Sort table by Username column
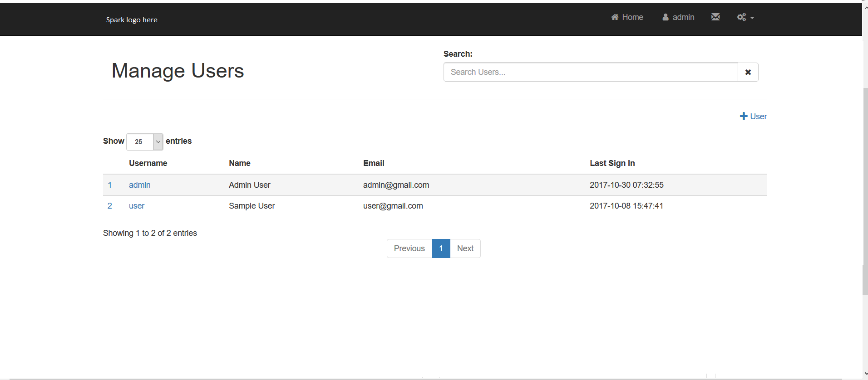This screenshot has height=380, width=868. coord(148,163)
